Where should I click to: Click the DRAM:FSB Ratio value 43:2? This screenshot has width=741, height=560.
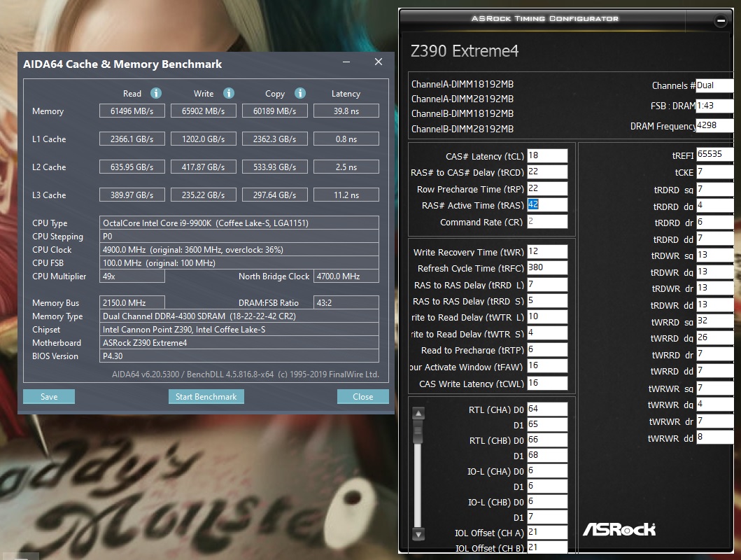click(x=346, y=302)
